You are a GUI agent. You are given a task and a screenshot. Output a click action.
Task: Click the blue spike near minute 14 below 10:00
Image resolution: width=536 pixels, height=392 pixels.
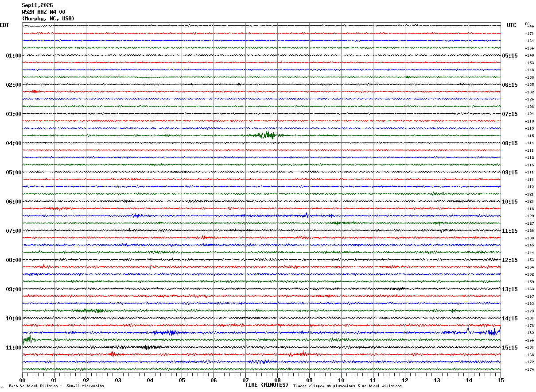(x=468, y=330)
